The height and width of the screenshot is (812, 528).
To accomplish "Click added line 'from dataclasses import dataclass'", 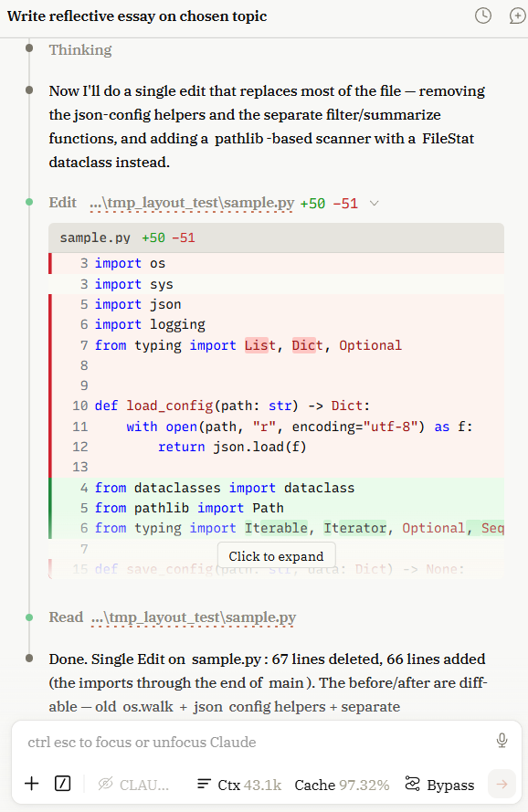I will tap(276, 488).
